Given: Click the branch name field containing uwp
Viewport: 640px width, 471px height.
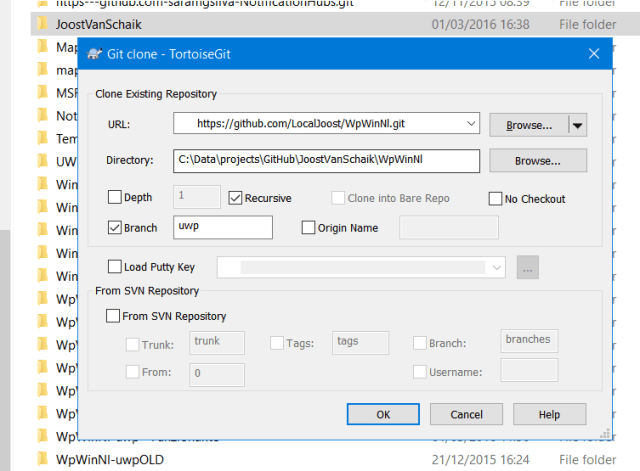Looking at the screenshot, I should coord(223,228).
